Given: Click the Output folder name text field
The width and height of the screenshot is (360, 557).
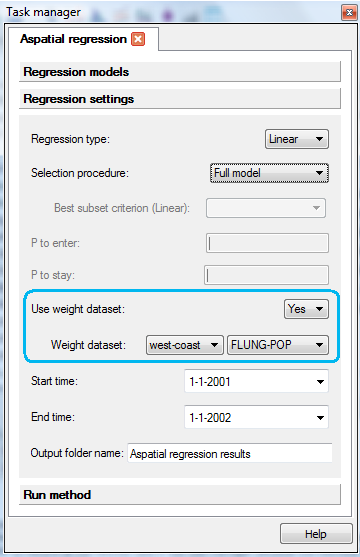Looking at the screenshot, I should click(x=230, y=453).
